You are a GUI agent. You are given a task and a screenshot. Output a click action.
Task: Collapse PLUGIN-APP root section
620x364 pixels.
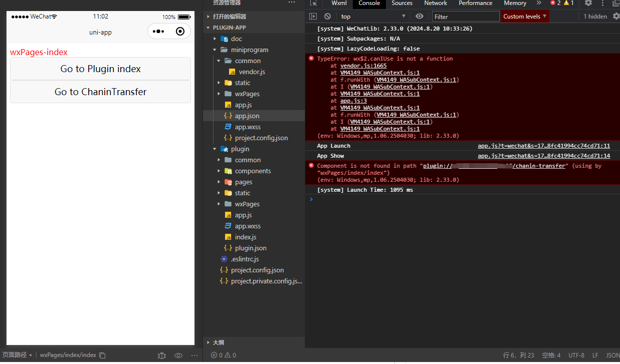[x=209, y=28]
